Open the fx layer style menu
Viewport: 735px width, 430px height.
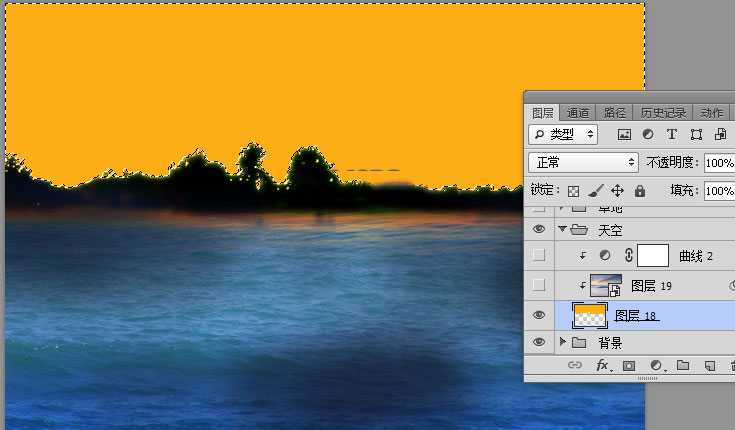[x=603, y=366]
